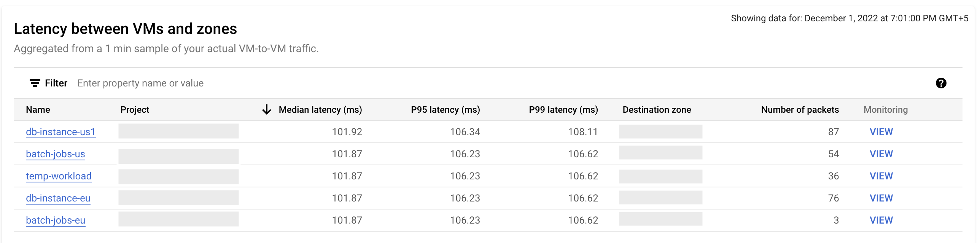Sort by P95 latency column header

(x=445, y=110)
